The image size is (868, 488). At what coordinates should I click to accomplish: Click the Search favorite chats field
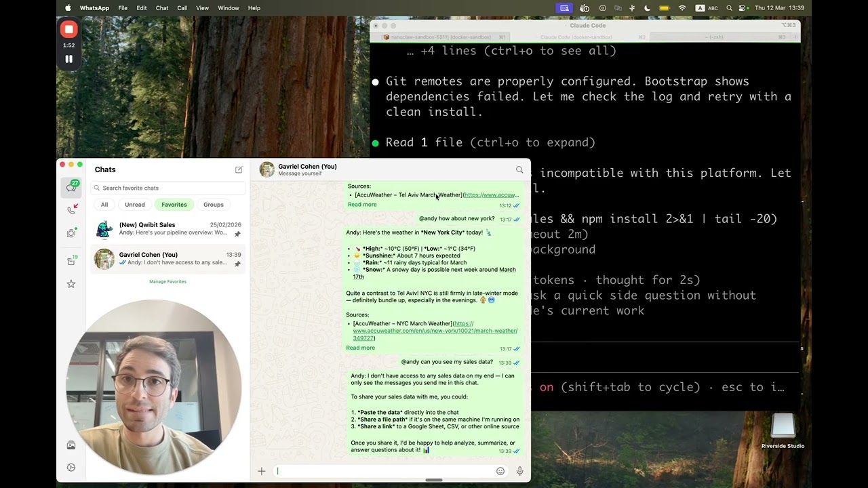coord(167,188)
